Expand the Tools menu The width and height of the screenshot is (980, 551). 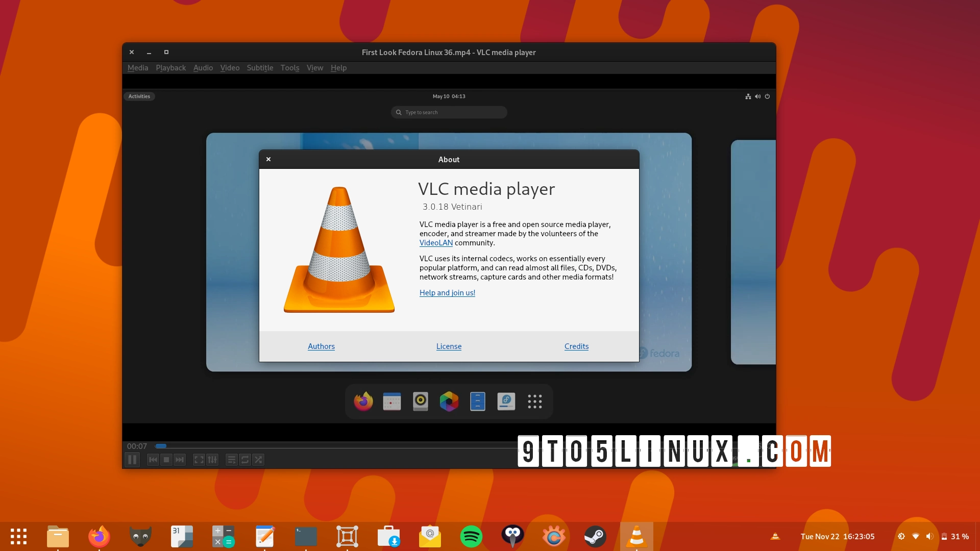289,68
